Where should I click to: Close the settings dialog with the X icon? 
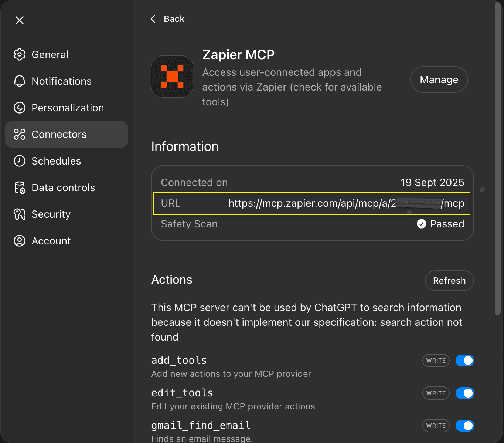point(20,20)
